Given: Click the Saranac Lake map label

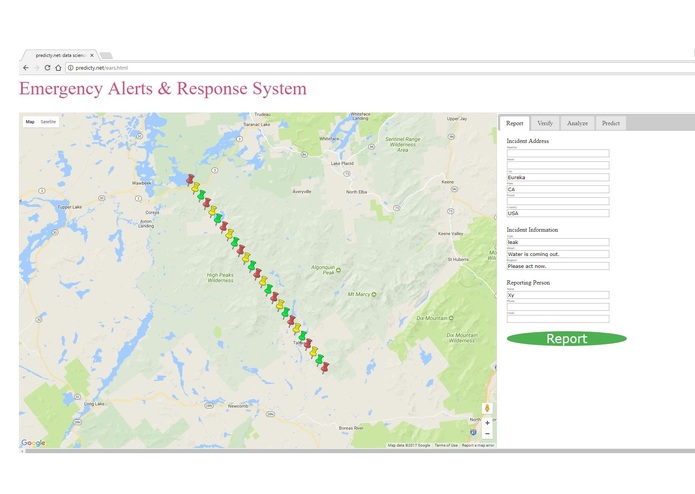Looking at the screenshot, I should (x=256, y=124).
